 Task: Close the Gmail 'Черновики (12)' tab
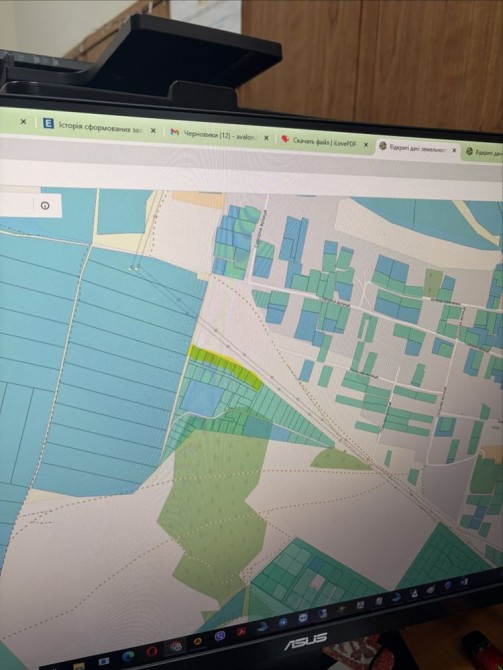[x=266, y=138]
